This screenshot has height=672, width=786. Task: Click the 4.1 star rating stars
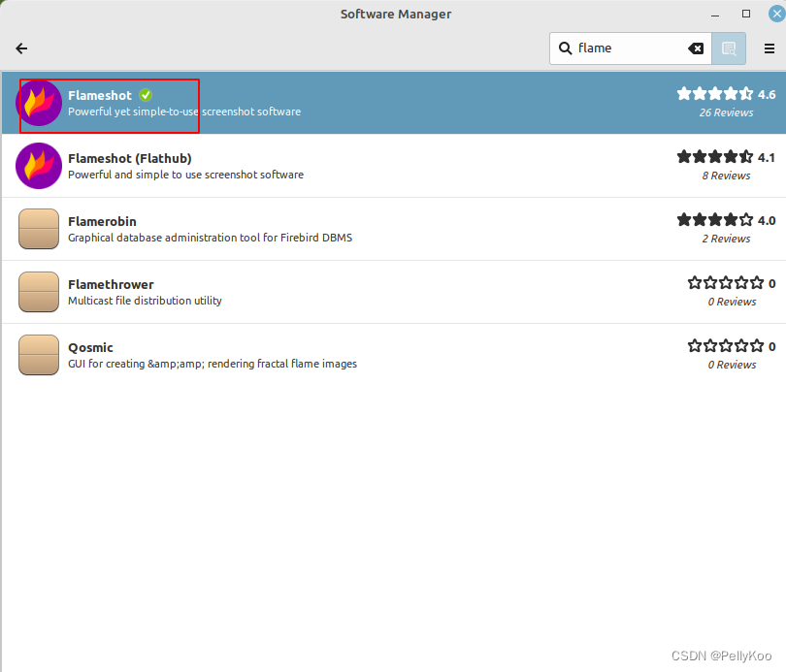[x=715, y=157]
